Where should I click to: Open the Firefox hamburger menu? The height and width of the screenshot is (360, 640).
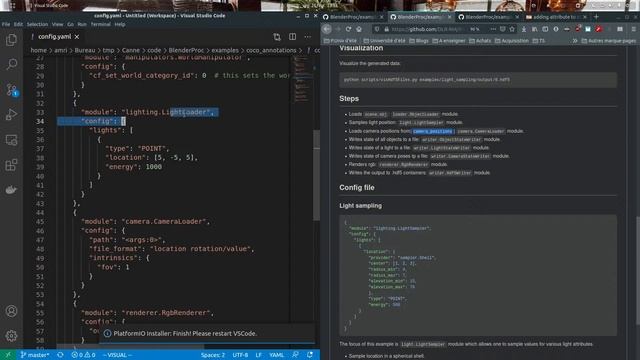[633, 29]
